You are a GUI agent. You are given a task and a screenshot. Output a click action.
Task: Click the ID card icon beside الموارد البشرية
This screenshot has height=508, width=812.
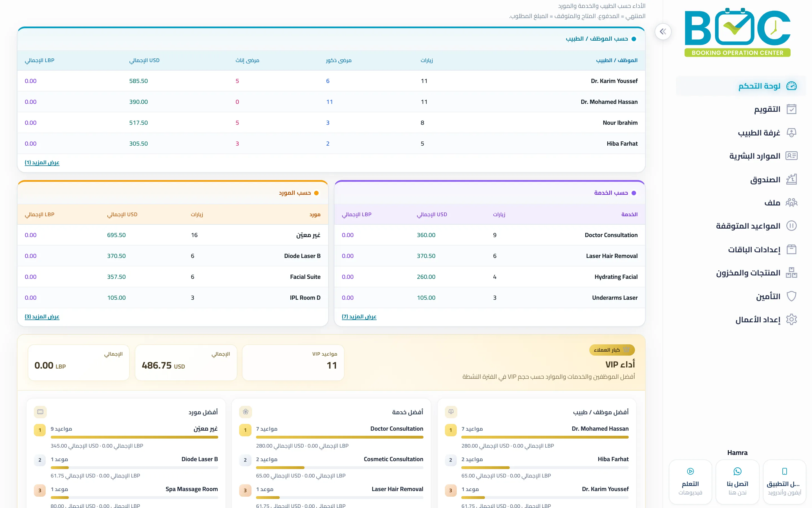point(791,156)
